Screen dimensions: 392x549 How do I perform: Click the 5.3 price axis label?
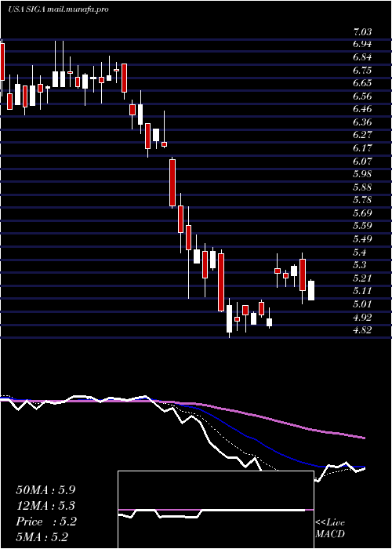(x=360, y=265)
